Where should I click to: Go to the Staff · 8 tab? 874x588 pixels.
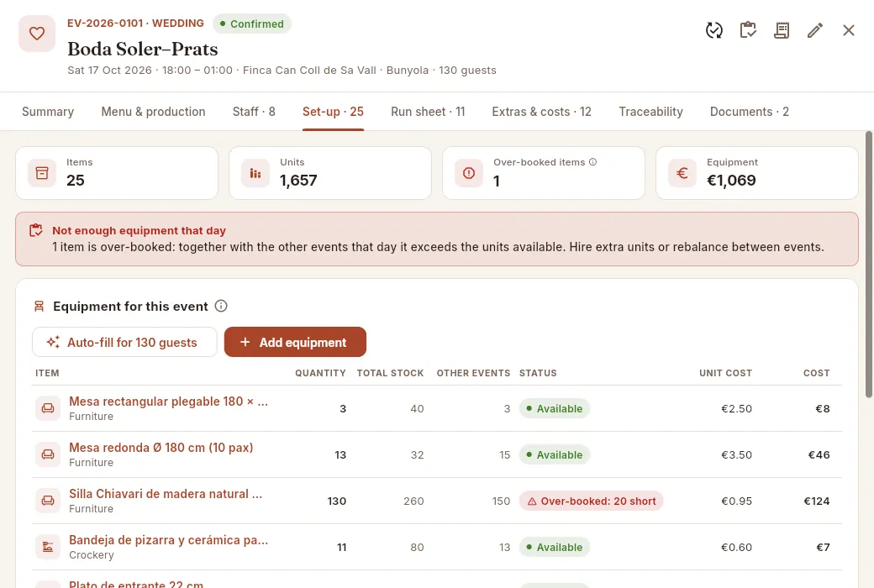point(254,112)
